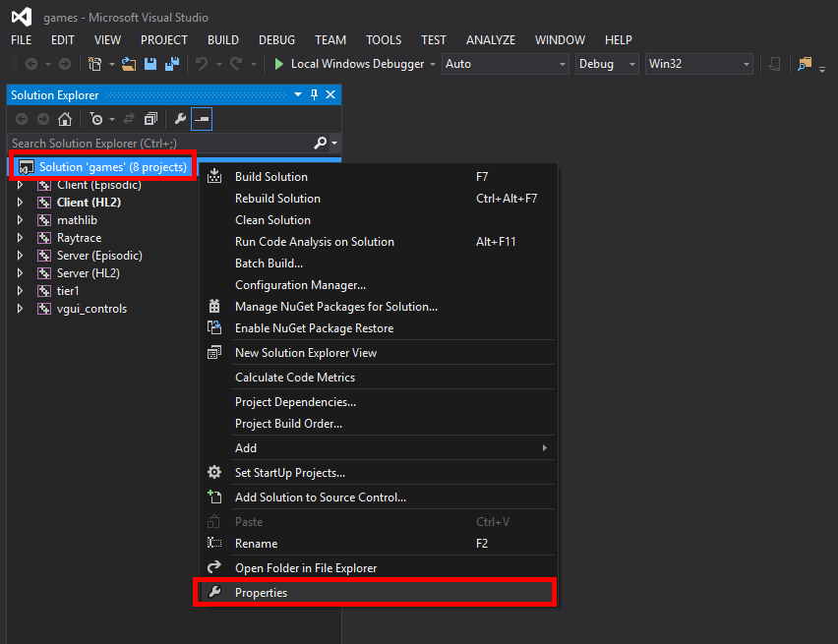Open the Debug configuration dropdown

click(x=607, y=64)
